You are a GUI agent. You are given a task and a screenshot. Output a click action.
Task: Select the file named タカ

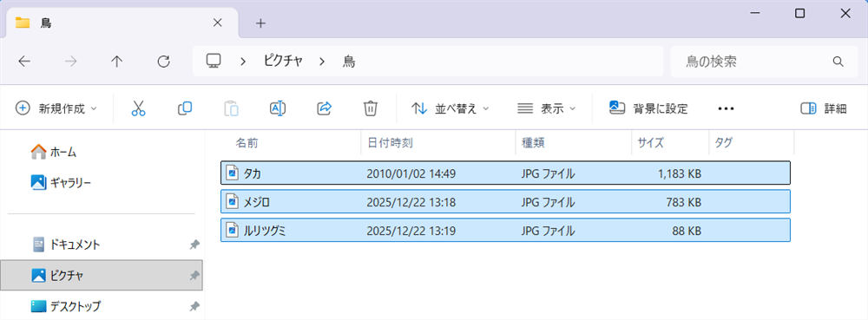point(505,173)
